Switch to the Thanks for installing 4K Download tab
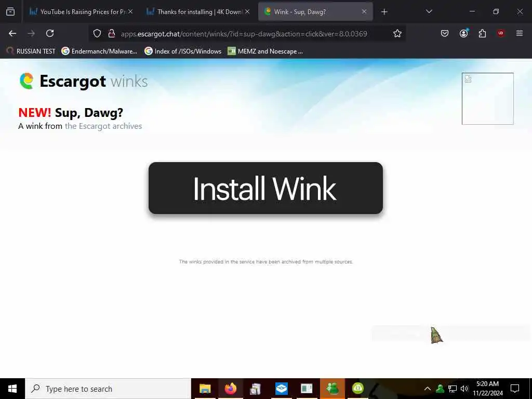The height and width of the screenshot is (399, 532). pos(197,12)
